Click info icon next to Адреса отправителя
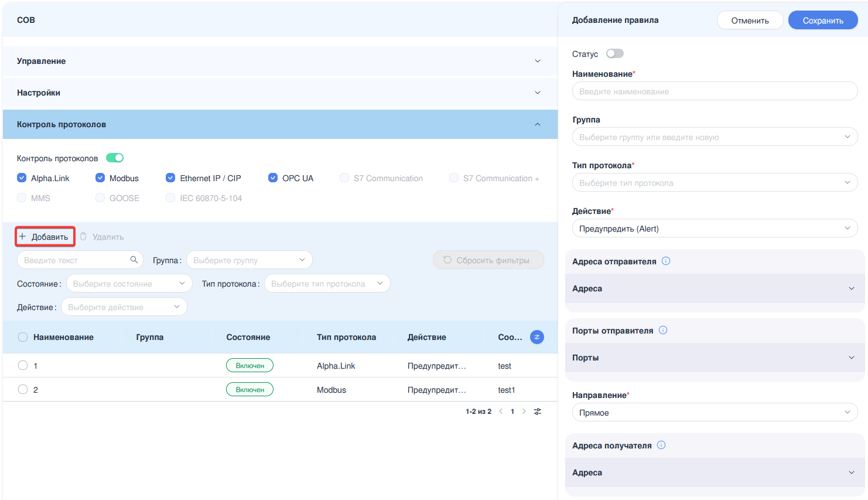 point(666,261)
